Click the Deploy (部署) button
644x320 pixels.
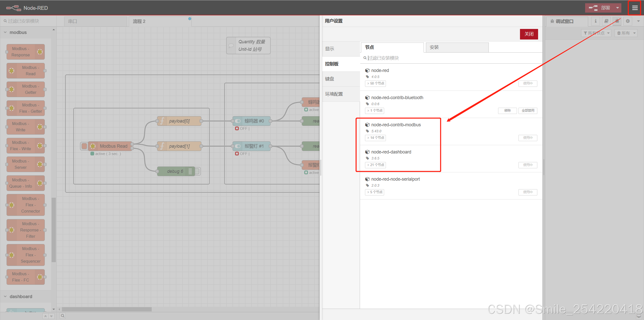(x=599, y=8)
